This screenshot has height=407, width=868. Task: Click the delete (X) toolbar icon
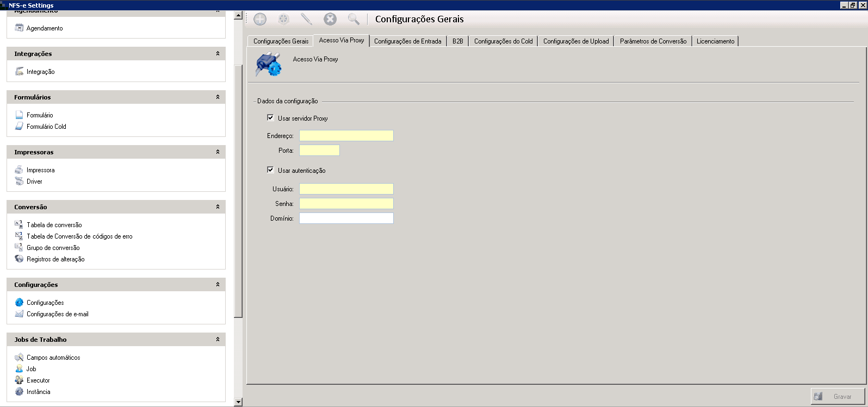coord(330,20)
